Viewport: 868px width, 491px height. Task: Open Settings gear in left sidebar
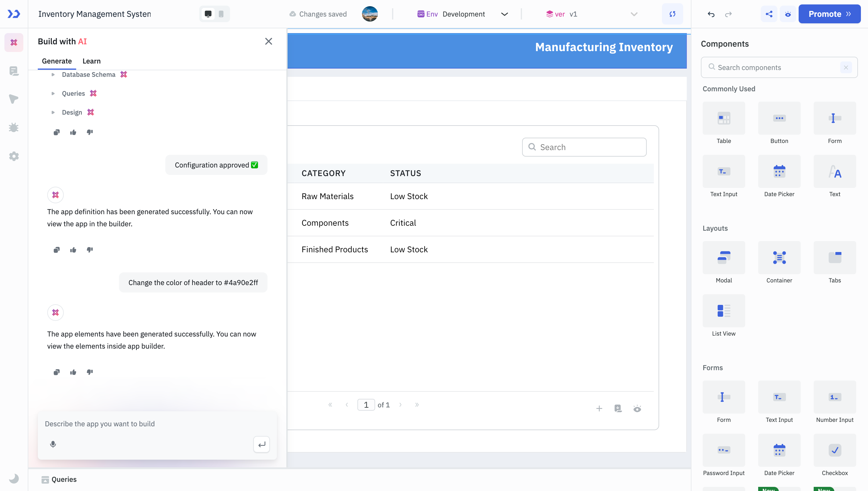click(x=14, y=156)
